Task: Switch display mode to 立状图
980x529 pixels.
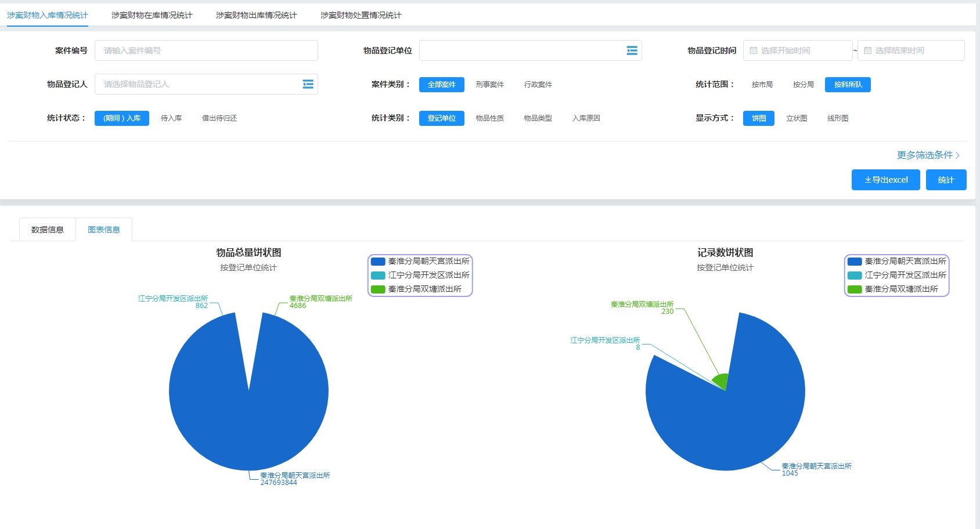Action: [x=797, y=118]
